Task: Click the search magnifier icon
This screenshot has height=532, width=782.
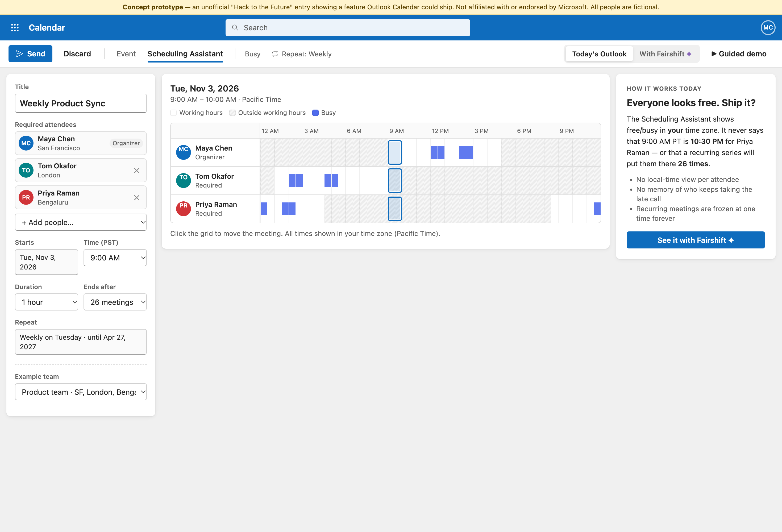Action: click(235, 28)
